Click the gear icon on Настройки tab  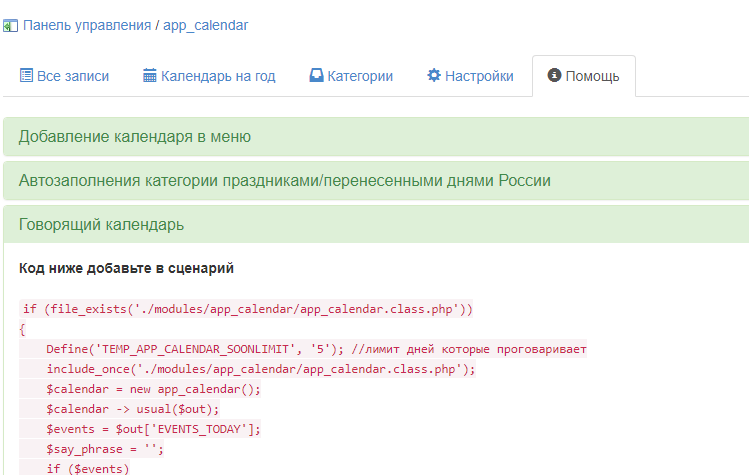click(434, 76)
